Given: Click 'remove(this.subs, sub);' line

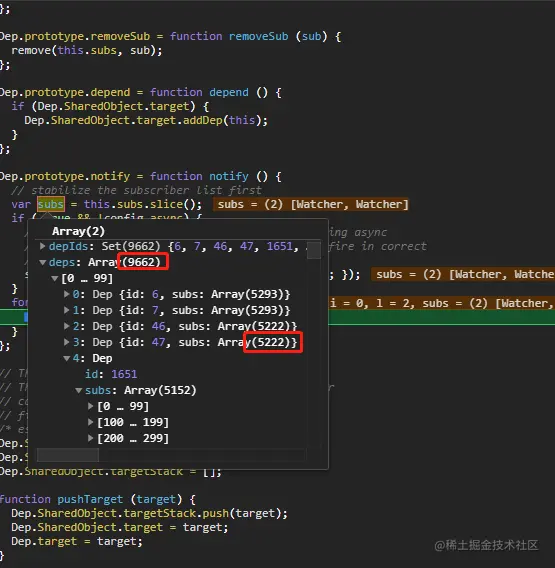Looking at the screenshot, I should pos(87,50).
